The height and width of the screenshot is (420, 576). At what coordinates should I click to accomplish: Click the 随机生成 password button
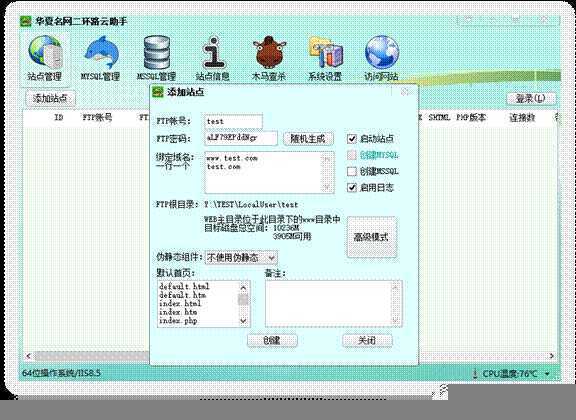(x=308, y=139)
